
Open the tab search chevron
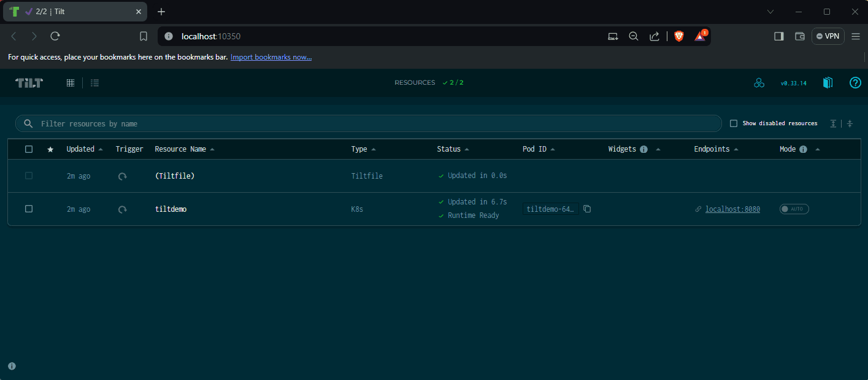770,12
